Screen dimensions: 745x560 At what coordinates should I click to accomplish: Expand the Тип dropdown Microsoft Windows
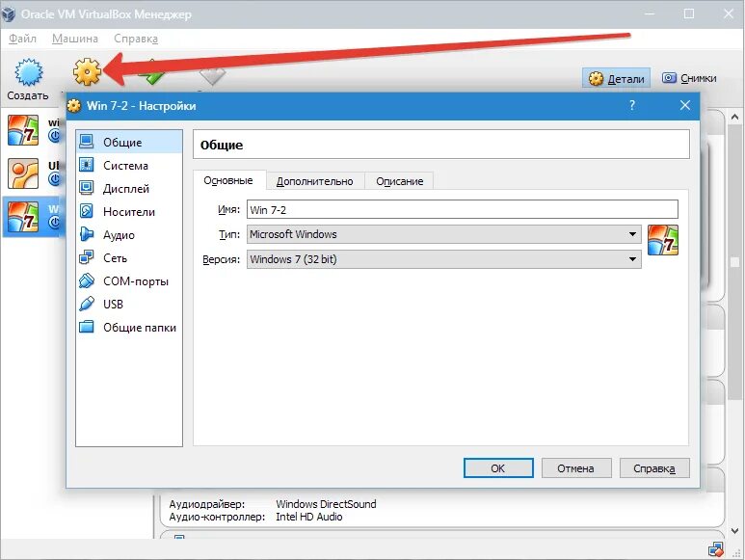tap(443, 234)
